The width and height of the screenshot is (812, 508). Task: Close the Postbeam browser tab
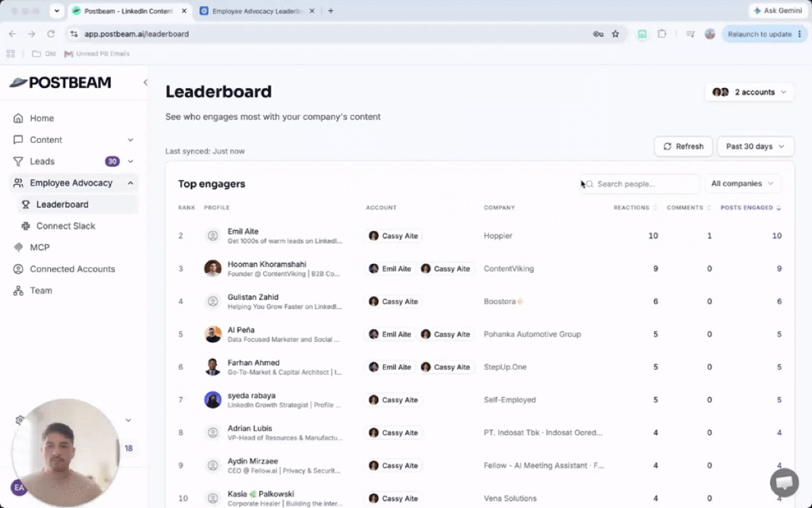pyautogui.click(x=184, y=11)
